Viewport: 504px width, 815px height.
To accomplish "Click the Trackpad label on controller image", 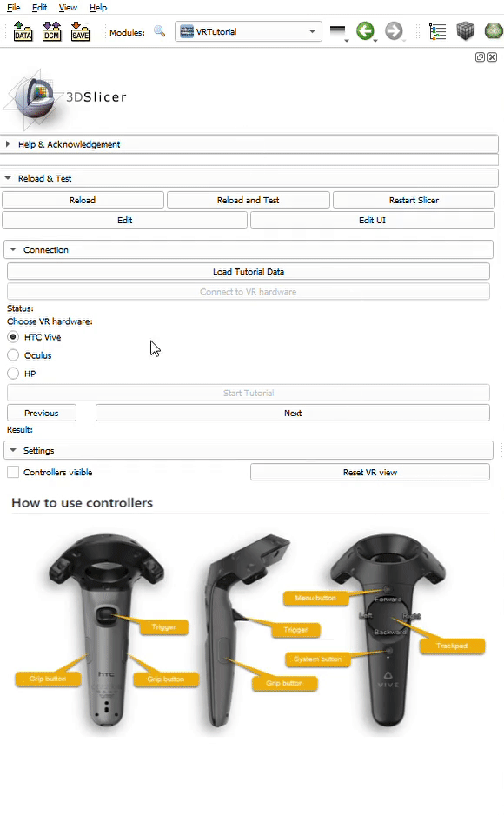I will pos(452,646).
